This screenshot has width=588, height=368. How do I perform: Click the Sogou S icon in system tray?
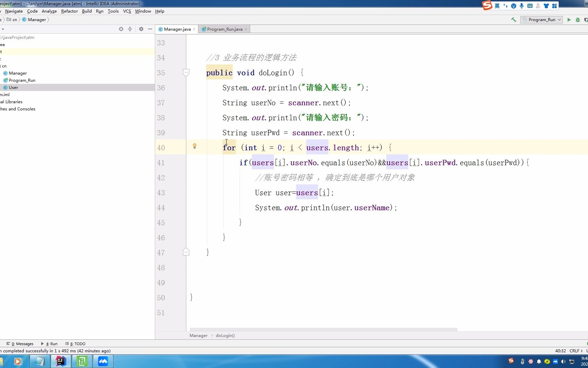click(511, 361)
